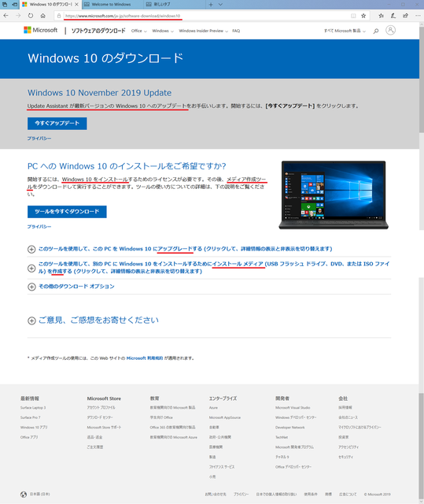Open the Developer Network footer link

coord(289,428)
